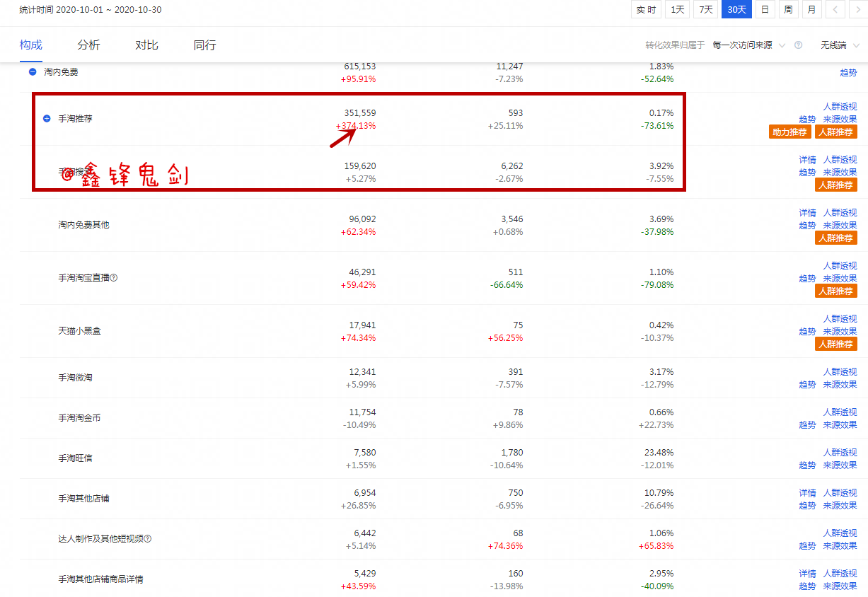Viewport: 868px width, 597px height.
Task: Open the 对比 tab
Action: [147, 45]
